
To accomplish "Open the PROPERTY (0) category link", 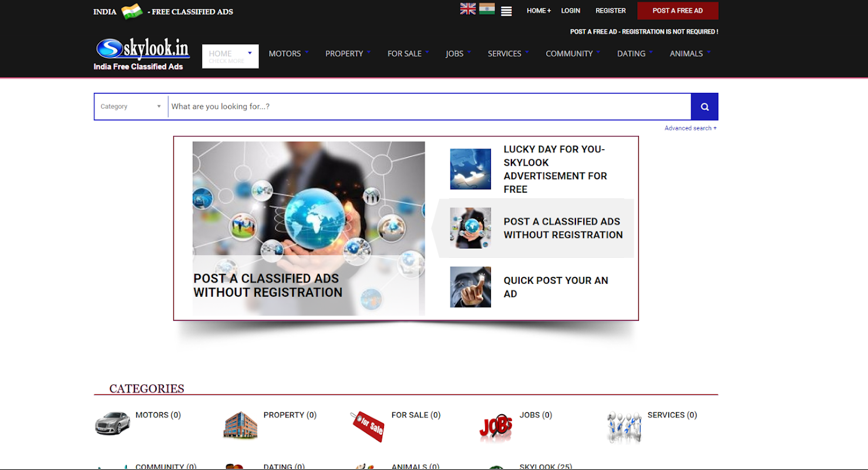I will point(290,415).
